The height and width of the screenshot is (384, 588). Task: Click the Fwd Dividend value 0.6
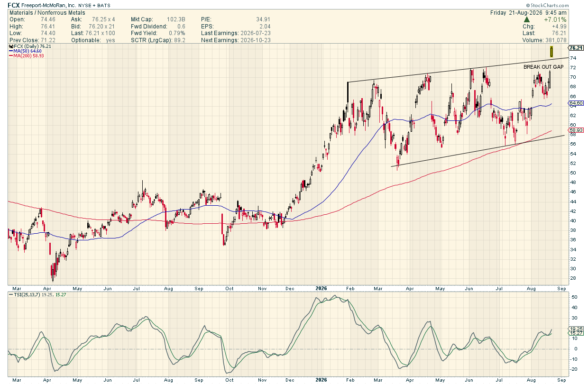(x=181, y=27)
